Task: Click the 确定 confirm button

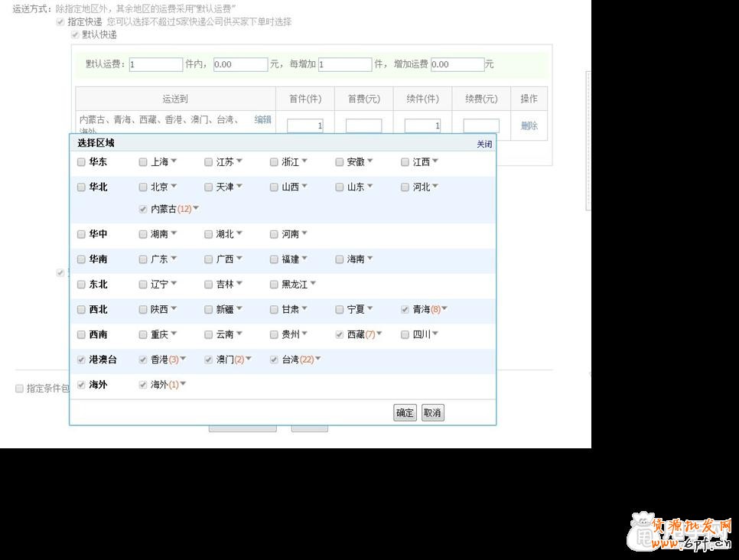Action: [x=405, y=412]
